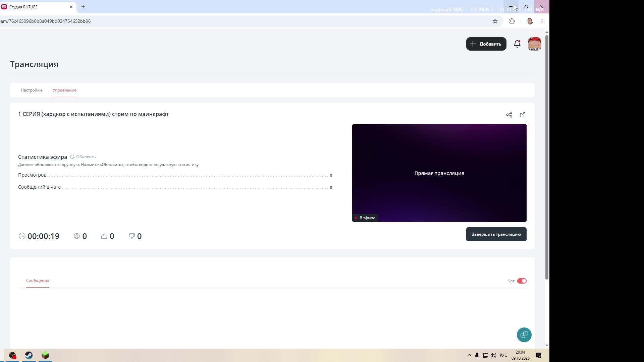Open user avatar profile menu
Screen dimensions: 644x362
(x=534, y=44)
